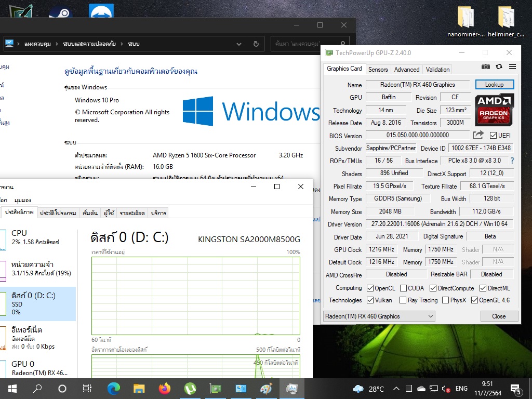Click the GPU Name field Radeon RX 460

(x=418, y=85)
